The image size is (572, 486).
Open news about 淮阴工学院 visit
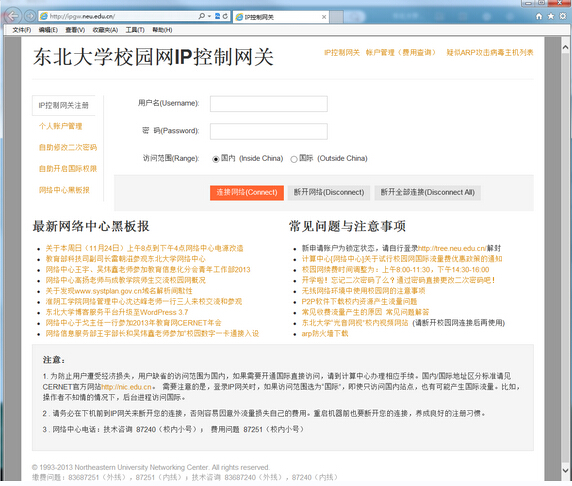point(144,301)
